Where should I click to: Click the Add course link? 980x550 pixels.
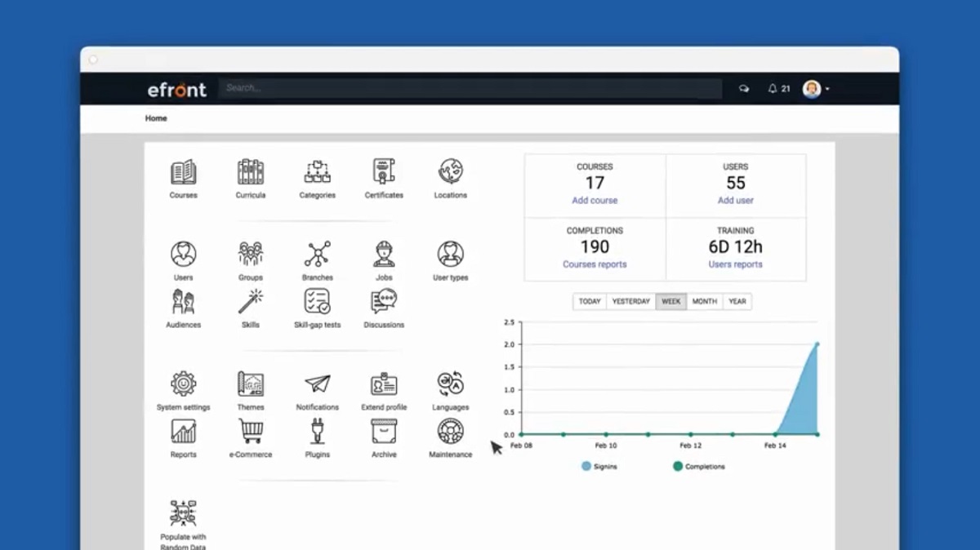point(595,200)
